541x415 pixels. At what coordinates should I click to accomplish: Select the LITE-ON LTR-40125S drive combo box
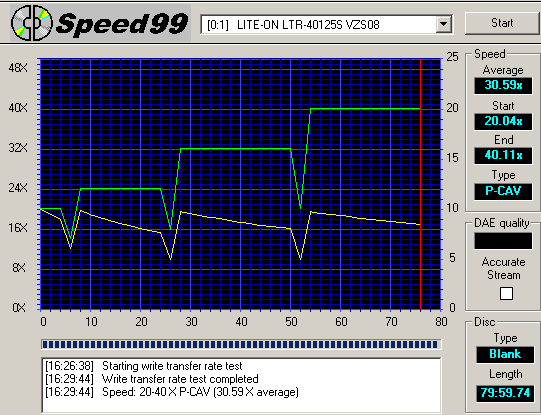326,24
